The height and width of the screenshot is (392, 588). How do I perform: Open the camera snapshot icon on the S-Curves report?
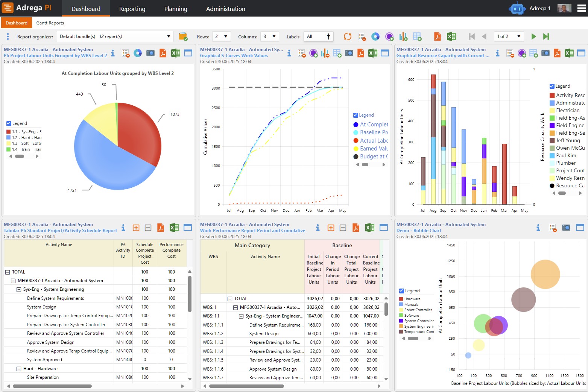349,53
